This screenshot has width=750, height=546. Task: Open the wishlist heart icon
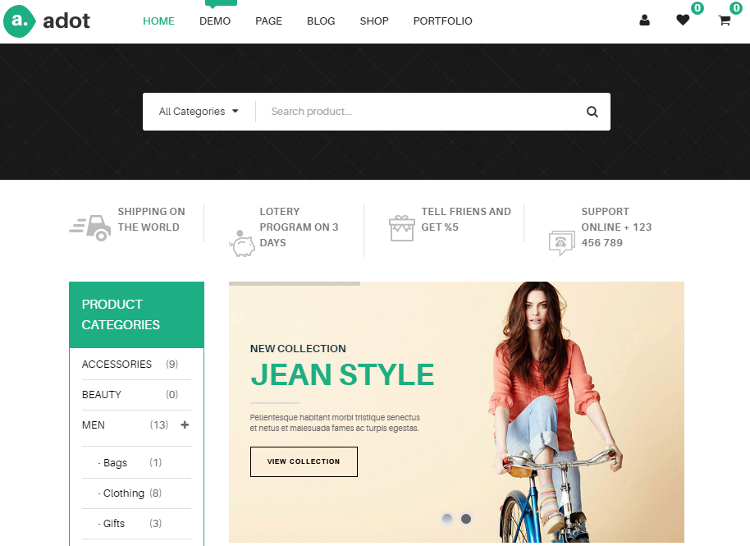pos(683,20)
